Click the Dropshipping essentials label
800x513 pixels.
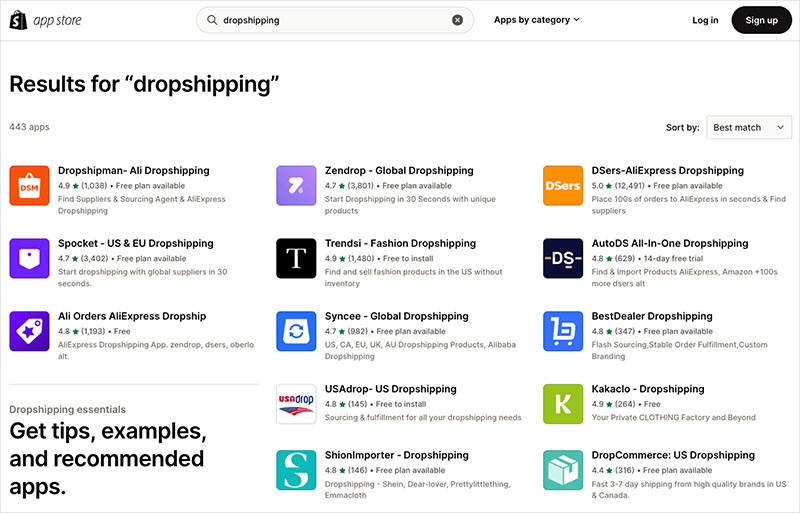coord(67,409)
